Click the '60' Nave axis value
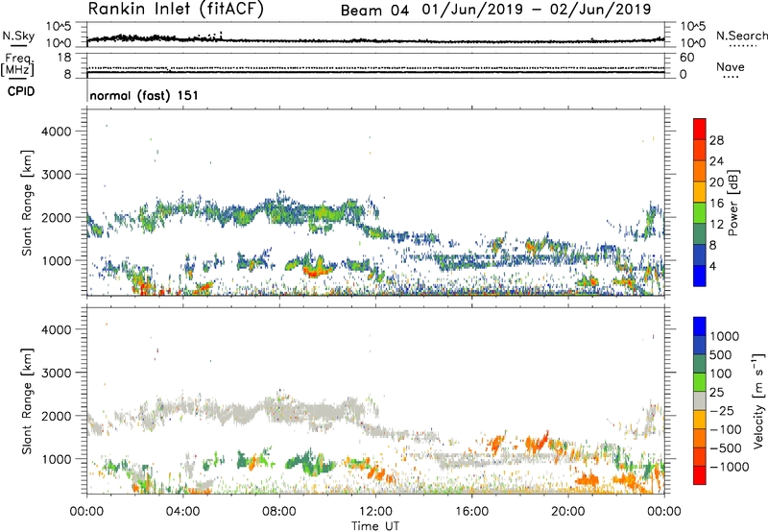 pos(686,58)
